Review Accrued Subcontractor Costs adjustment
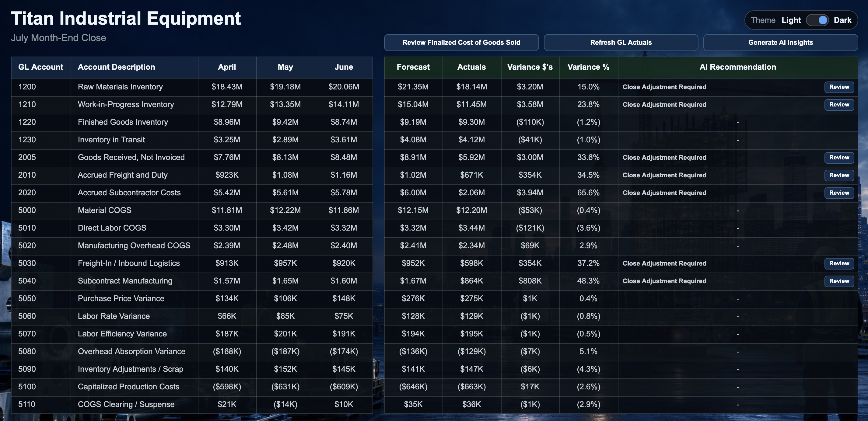Screen dimensions: 868x421 [x=839, y=193]
